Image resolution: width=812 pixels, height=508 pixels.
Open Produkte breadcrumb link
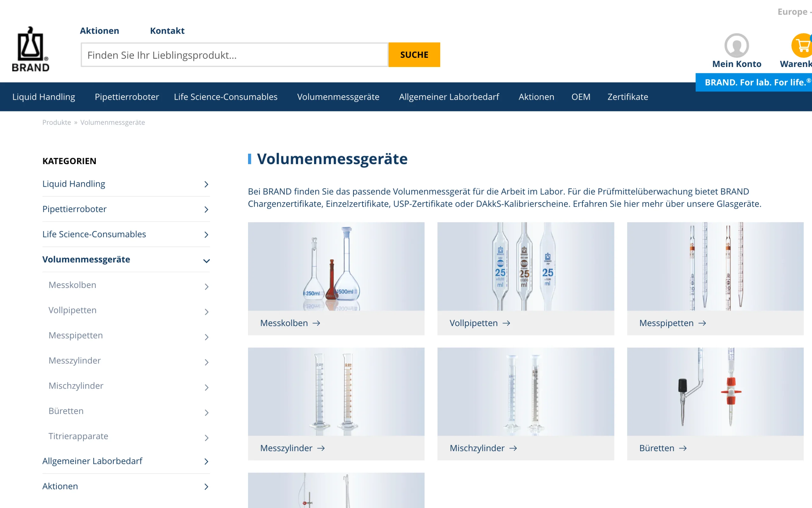57,122
